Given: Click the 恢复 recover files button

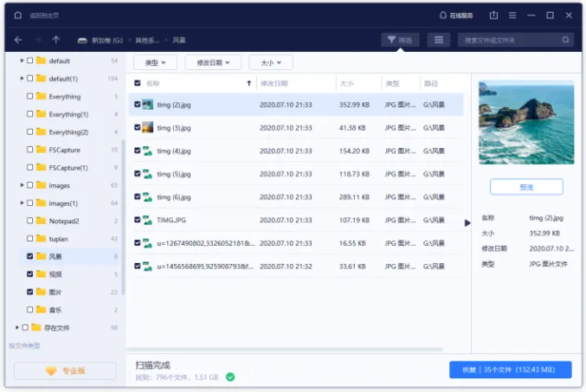Looking at the screenshot, I should [510, 370].
